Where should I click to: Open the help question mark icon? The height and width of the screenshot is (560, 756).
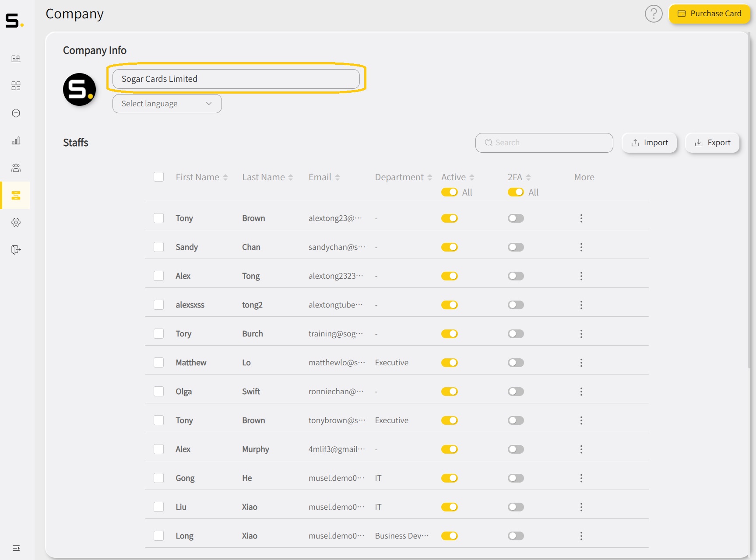[x=654, y=14]
